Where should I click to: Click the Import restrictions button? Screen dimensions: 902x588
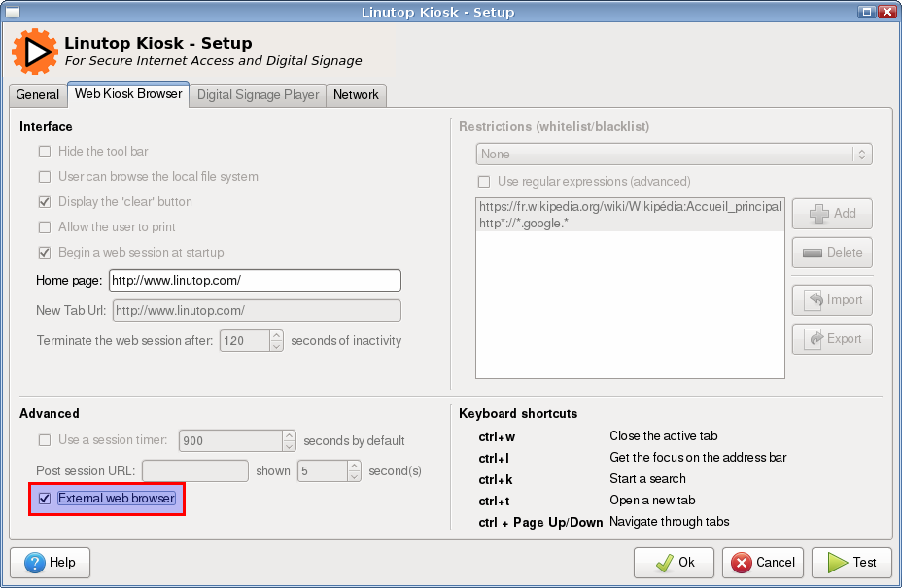coord(832,299)
